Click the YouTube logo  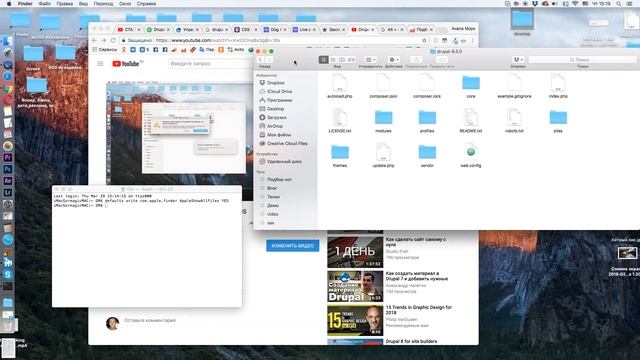tap(127, 64)
